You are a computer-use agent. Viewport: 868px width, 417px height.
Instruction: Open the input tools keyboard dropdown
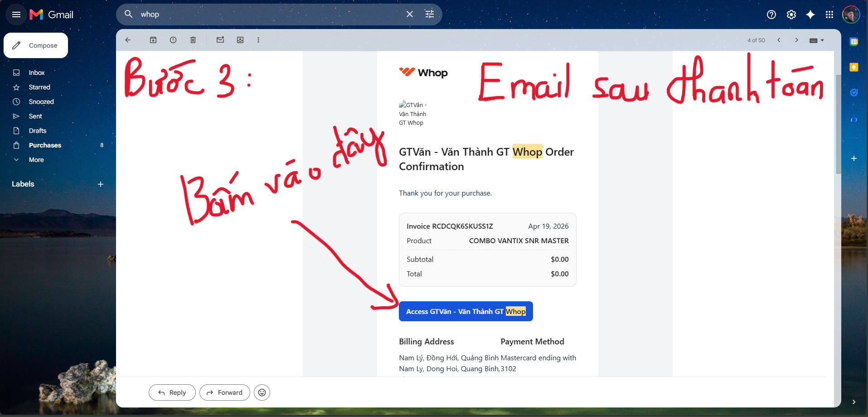817,40
